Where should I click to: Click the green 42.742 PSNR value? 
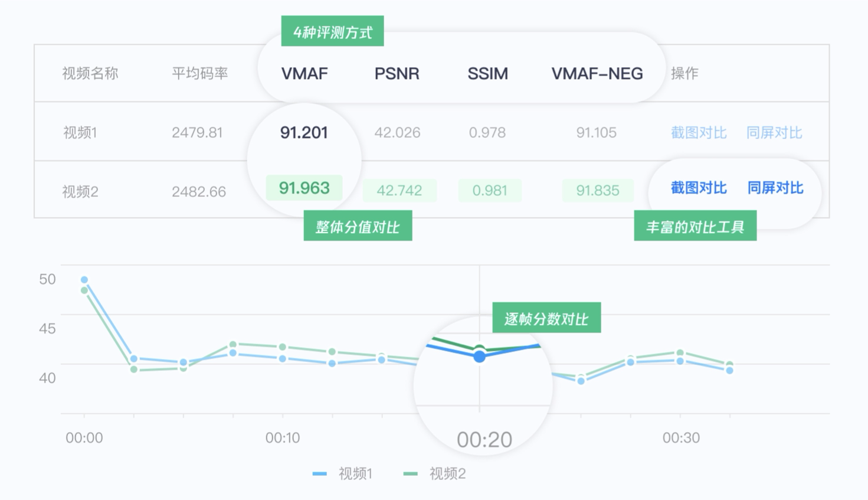coord(399,191)
